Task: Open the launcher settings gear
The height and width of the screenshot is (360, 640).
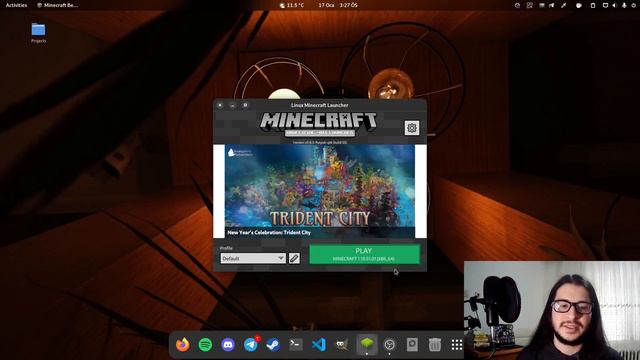Action: [412, 128]
